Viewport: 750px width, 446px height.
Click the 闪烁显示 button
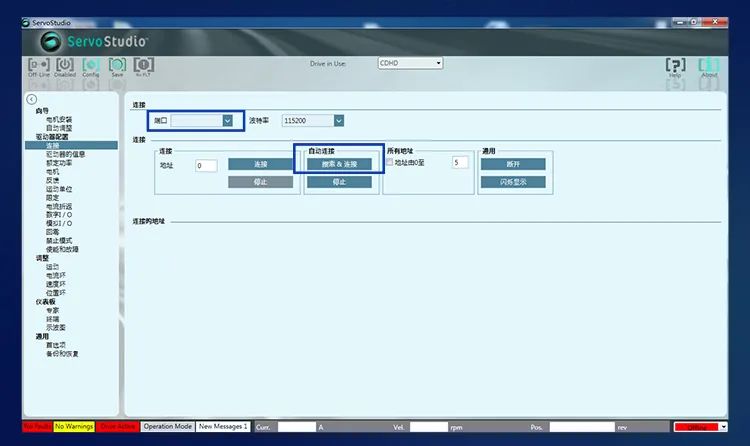[512, 182]
